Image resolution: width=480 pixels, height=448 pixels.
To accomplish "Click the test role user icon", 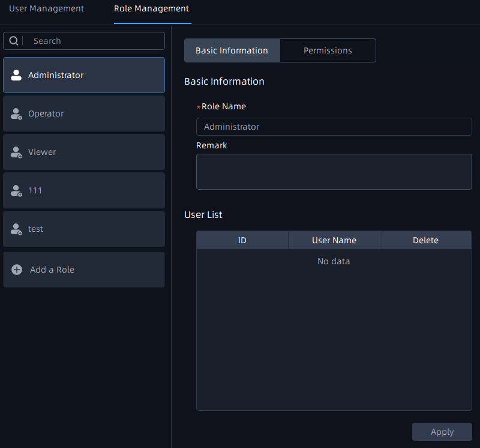I will (x=16, y=229).
